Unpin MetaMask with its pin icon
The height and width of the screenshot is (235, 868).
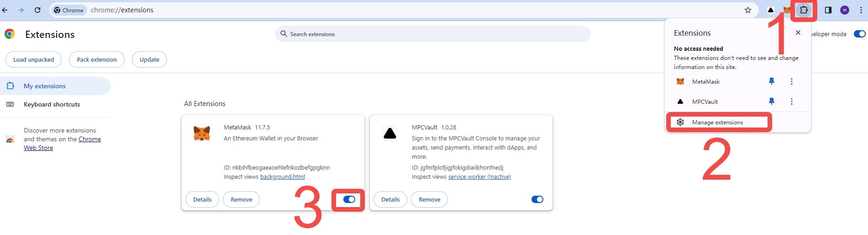point(772,81)
